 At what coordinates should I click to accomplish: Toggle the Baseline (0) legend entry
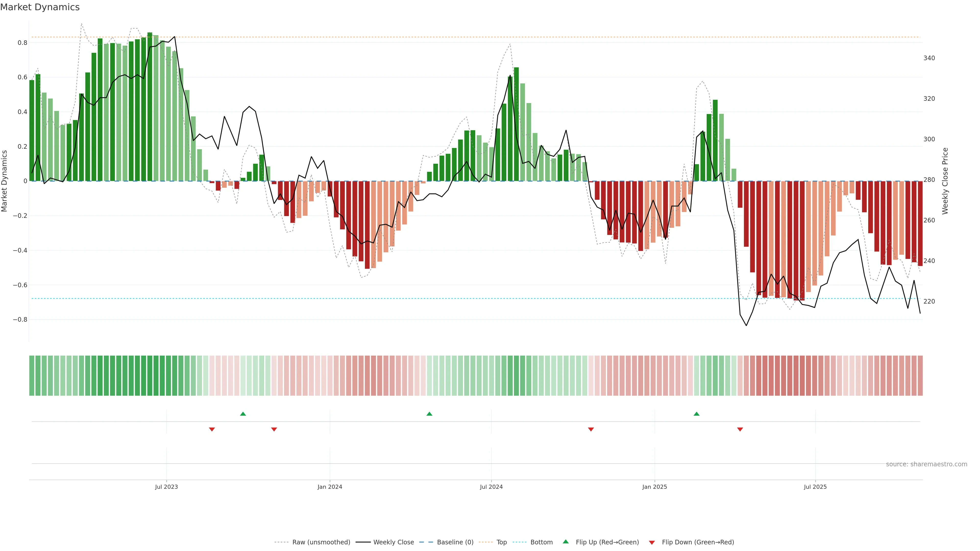455,542
